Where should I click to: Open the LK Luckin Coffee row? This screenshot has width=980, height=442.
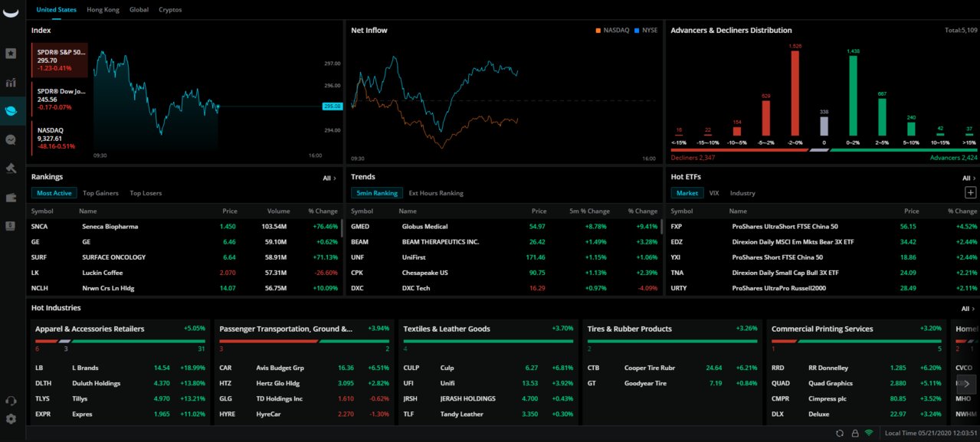(x=183, y=273)
